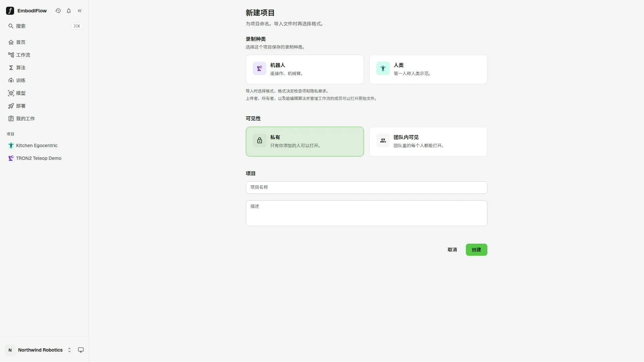Screen dimensions: 644x362
Task: Click the 首页 home icon
Action: (11, 42)
